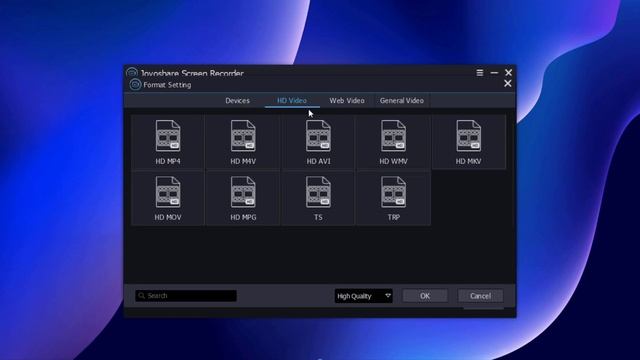Open the Web Video tab
Image resolution: width=640 pixels, height=360 pixels.
tap(347, 100)
